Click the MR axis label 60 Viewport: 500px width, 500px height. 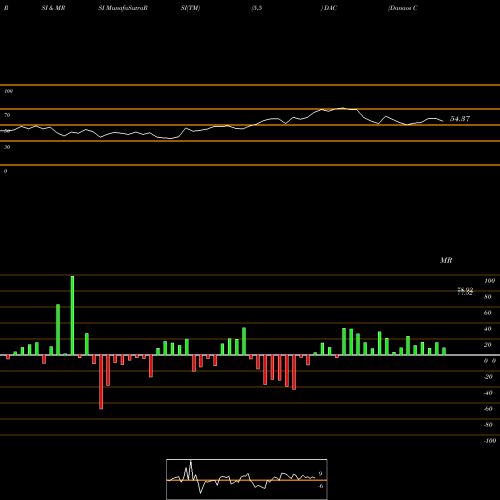click(x=488, y=313)
